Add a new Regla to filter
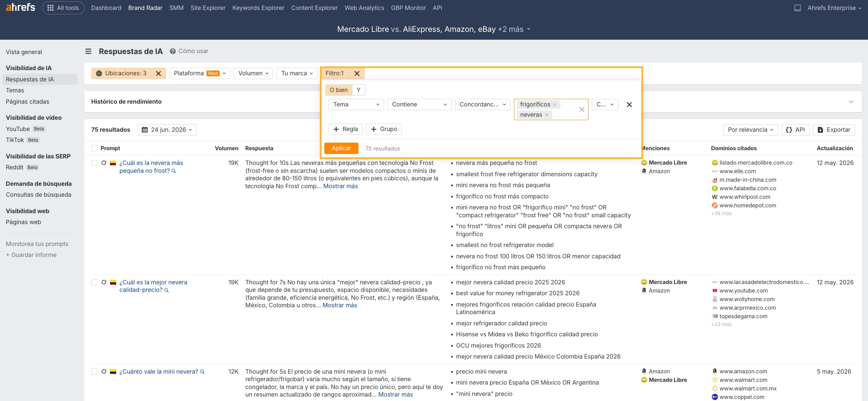868x401 pixels. point(345,129)
